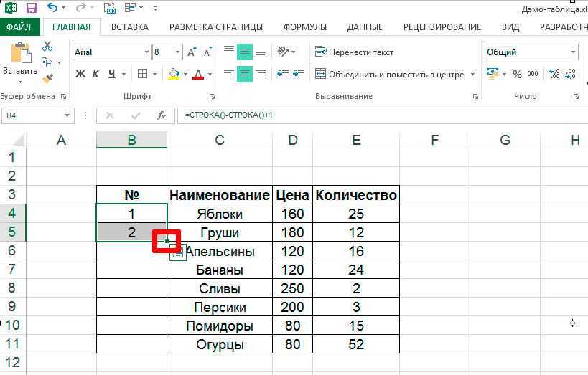Image resolution: width=588 pixels, height=375 pixels.
Task: Click the accounting currency format icon
Action: click(493, 73)
